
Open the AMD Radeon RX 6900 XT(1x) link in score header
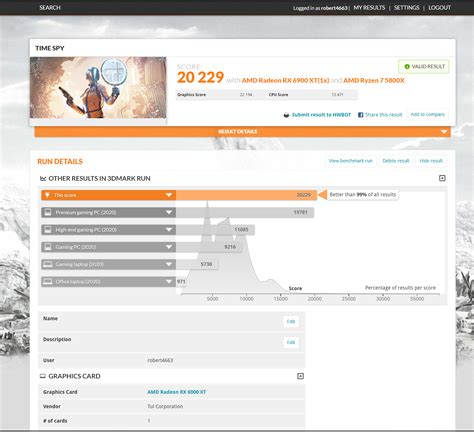click(x=285, y=80)
